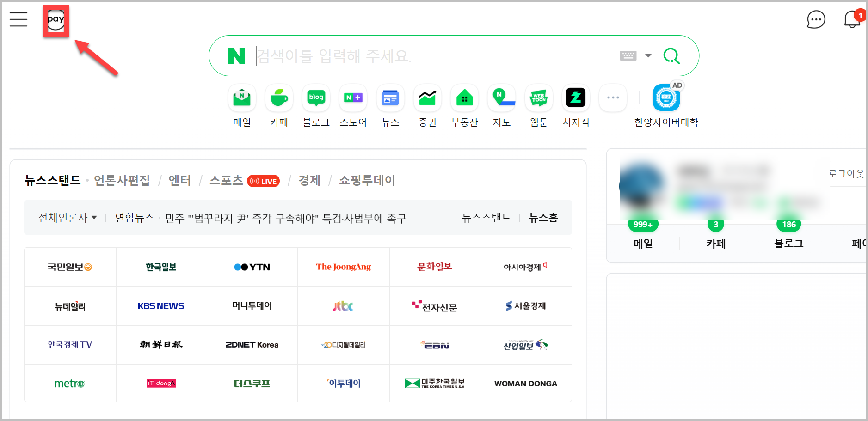The height and width of the screenshot is (421, 868).
Task: Open Naver Pay icon
Action: tap(56, 20)
